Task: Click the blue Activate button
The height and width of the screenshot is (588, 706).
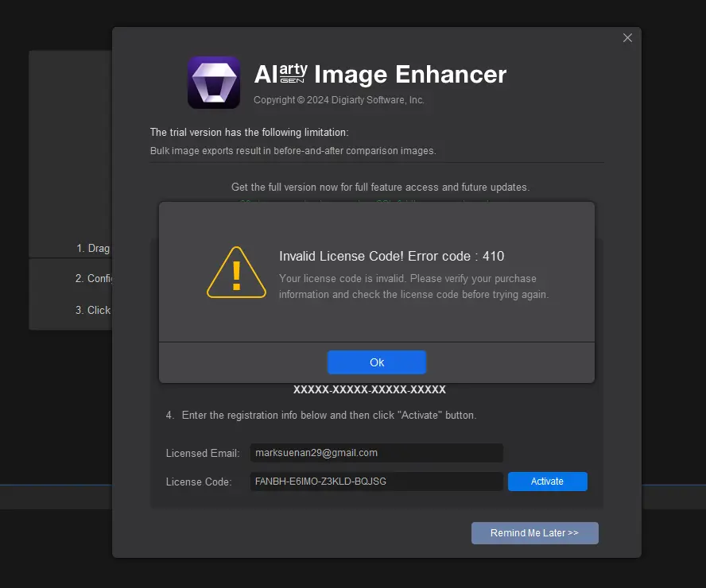Action: [547, 482]
